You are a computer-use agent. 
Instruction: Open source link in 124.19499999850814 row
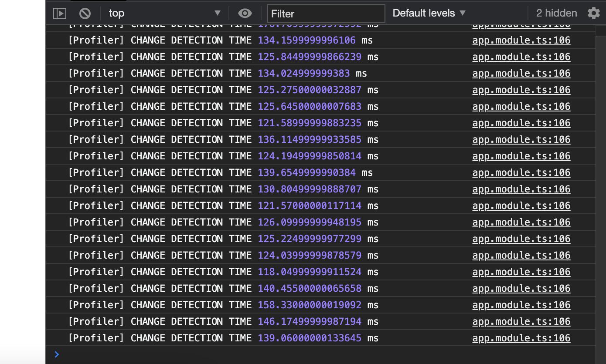coord(521,156)
